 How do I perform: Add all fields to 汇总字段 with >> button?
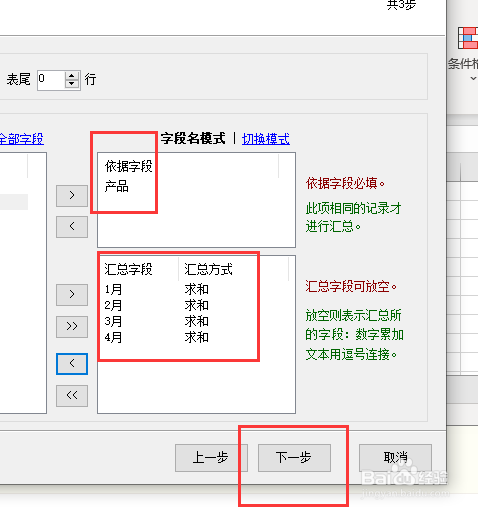coord(72,327)
